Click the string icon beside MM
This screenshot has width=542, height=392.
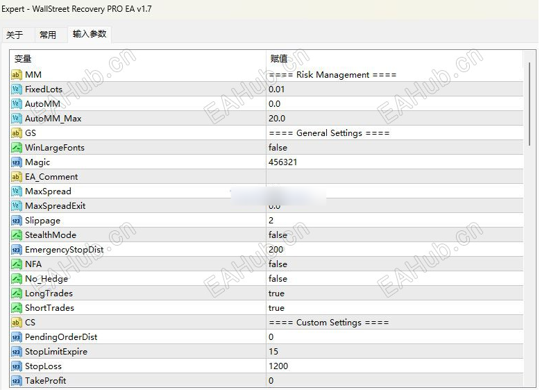click(x=16, y=75)
